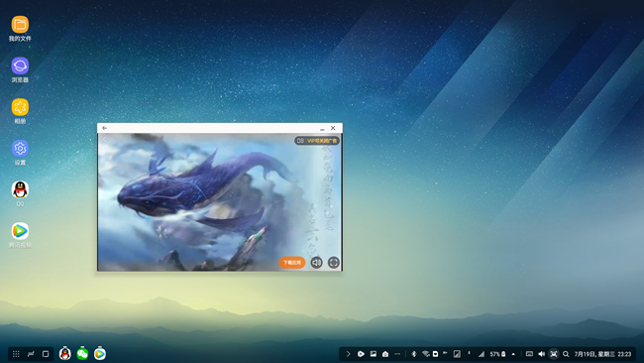Switch to WeChat in the taskbar

(82, 353)
